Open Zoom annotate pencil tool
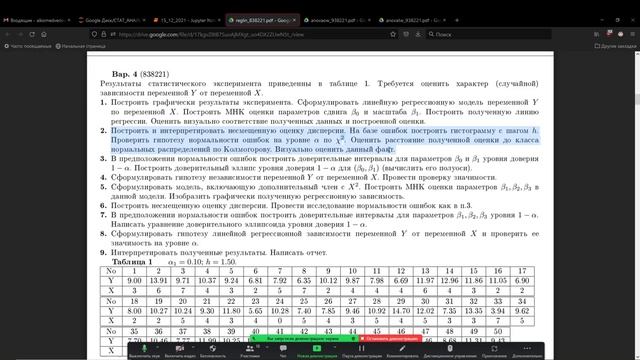640x360 pixels. point(402,351)
